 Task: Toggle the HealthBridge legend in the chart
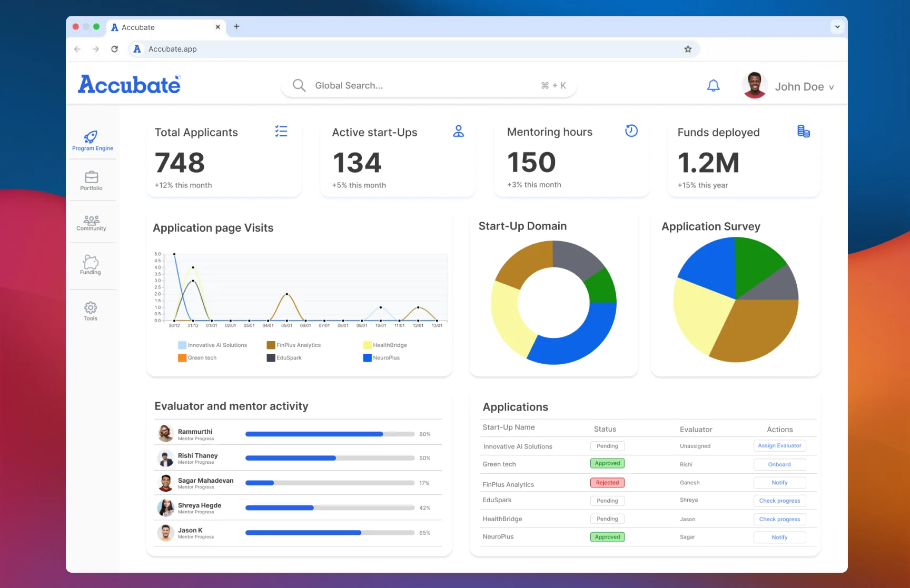tap(385, 345)
